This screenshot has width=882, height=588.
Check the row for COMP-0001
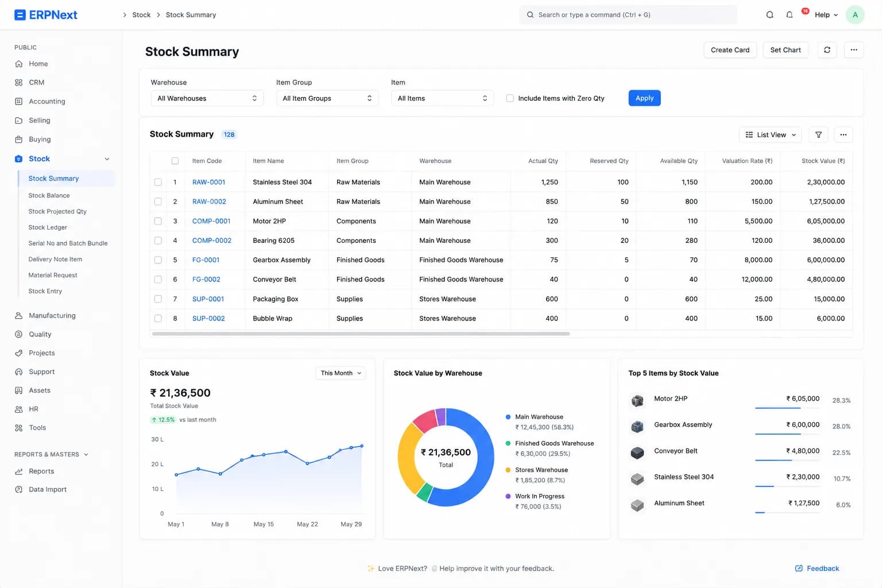point(158,221)
